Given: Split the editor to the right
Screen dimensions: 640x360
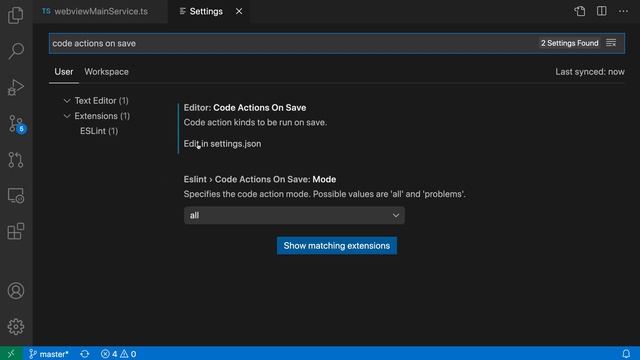Looking at the screenshot, I should coord(601,11).
